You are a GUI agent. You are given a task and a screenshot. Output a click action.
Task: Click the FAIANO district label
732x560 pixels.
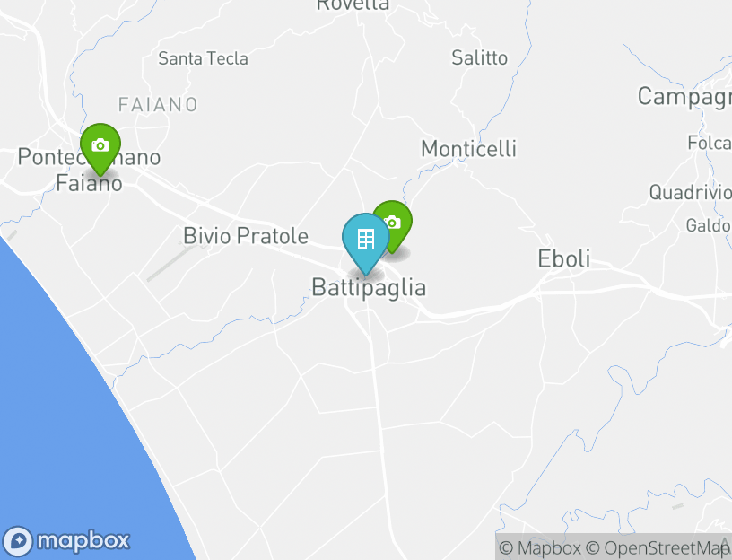coord(158,105)
